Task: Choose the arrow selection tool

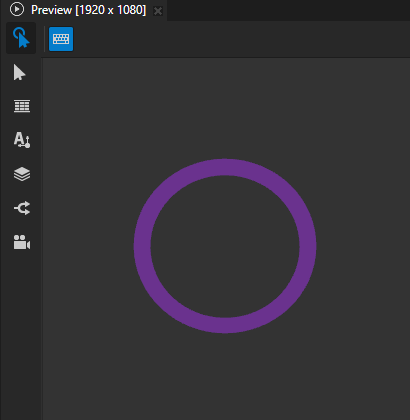Action: pos(20,72)
